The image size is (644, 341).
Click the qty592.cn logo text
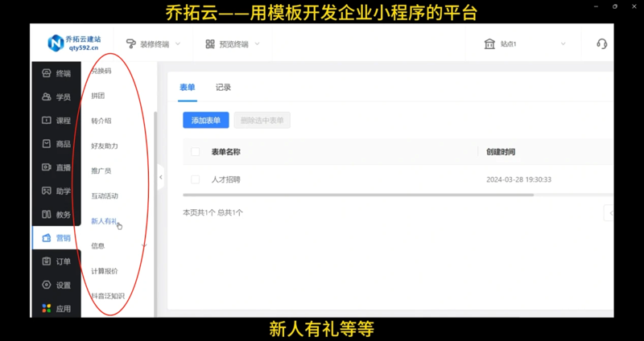[x=84, y=47]
